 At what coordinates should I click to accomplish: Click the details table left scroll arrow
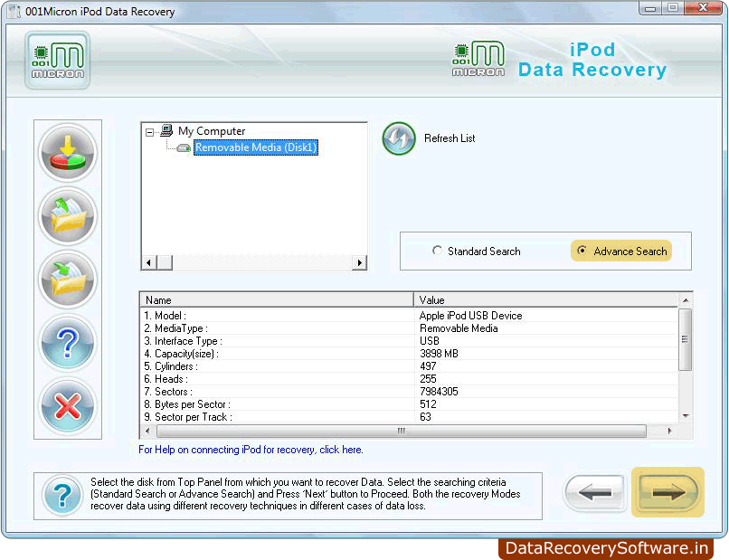coord(147,432)
